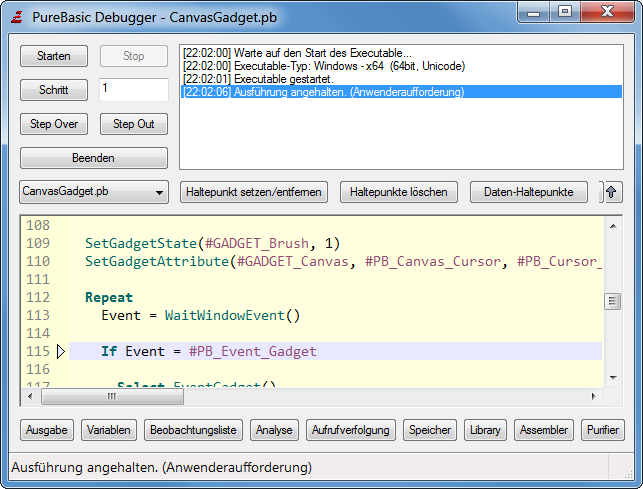This screenshot has width=643, height=489.
Task: Open the Speicher memory viewer
Action: (430, 430)
